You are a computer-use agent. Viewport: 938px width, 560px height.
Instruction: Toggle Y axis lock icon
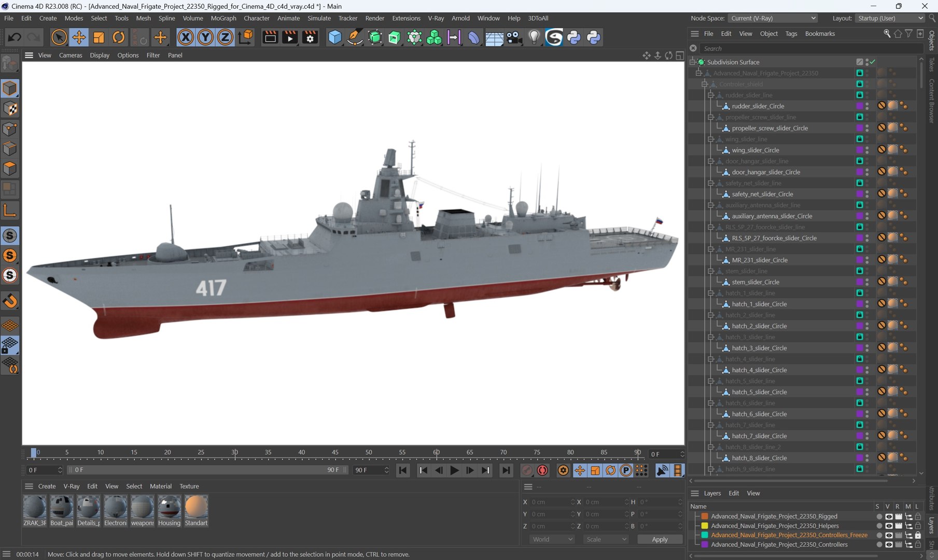(205, 37)
